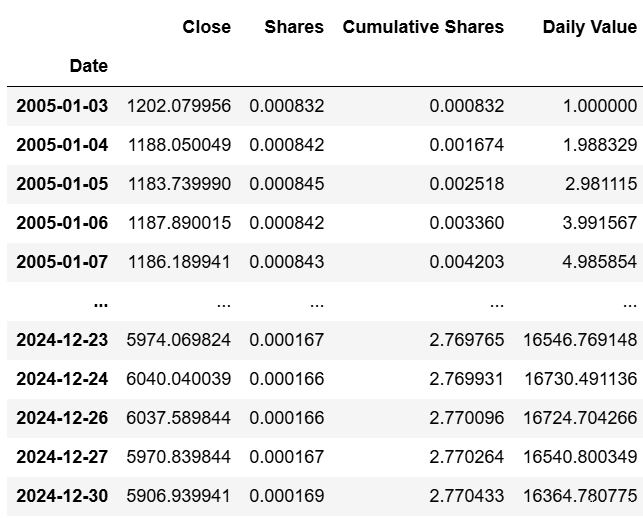The height and width of the screenshot is (518, 643).
Task: Select the 2005-01-03 row index
Action: (x=62, y=105)
